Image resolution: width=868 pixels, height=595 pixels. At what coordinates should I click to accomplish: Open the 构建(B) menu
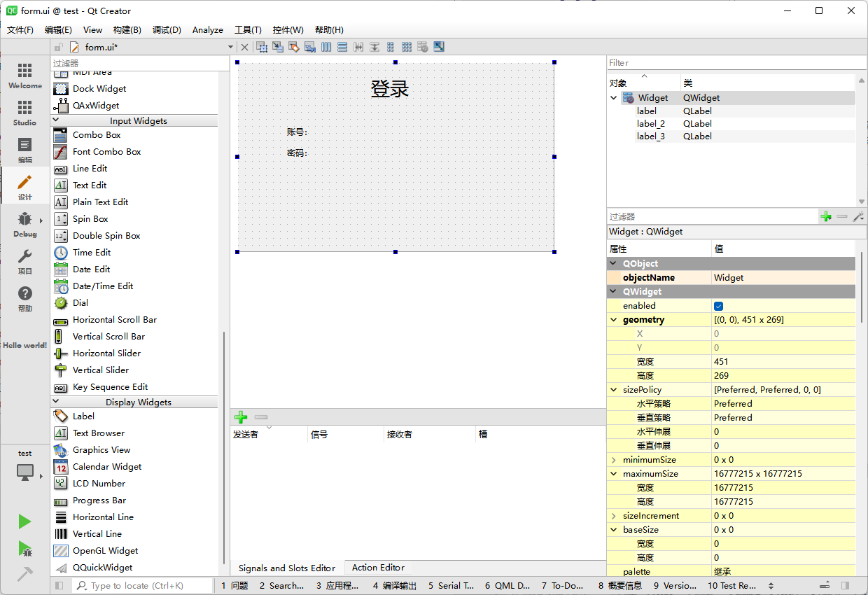(x=127, y=30)
